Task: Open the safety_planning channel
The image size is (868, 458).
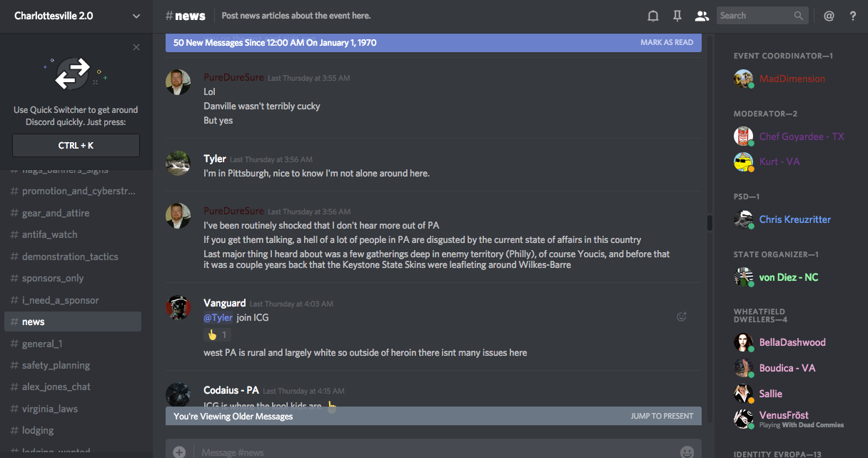Action: (x=56, y=365)
